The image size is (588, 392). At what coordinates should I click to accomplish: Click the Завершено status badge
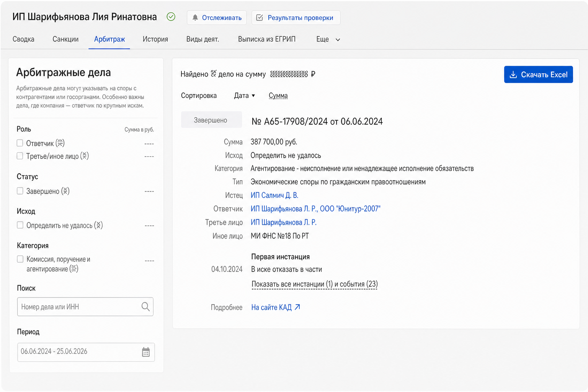(x=211, y=120)
